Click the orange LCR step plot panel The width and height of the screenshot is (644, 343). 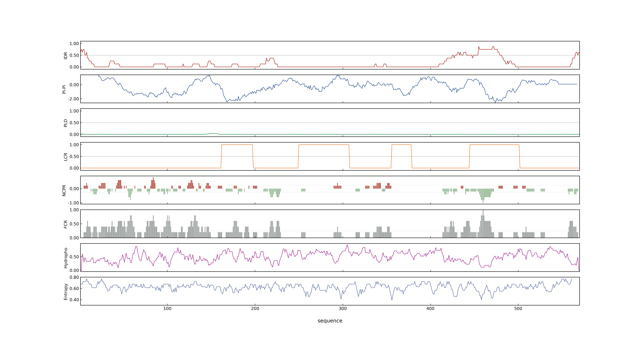pyautogui.click(x=330, y=156)
